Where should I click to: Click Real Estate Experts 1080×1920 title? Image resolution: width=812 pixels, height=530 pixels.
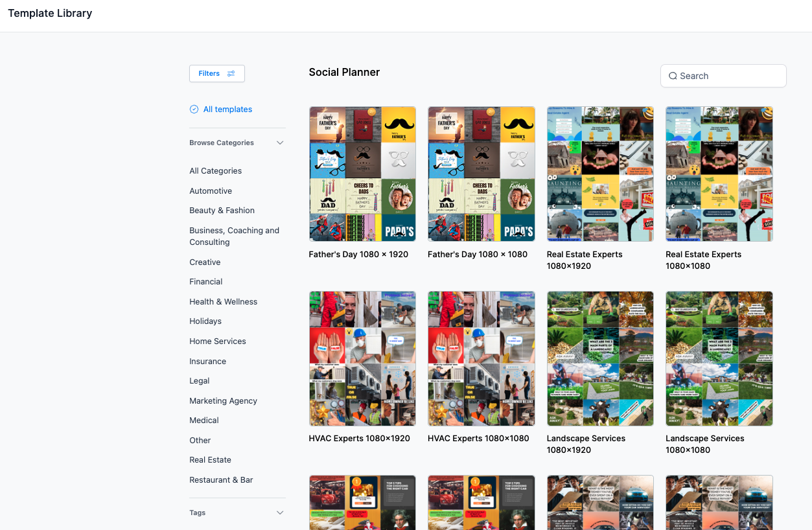click(585, 260)
